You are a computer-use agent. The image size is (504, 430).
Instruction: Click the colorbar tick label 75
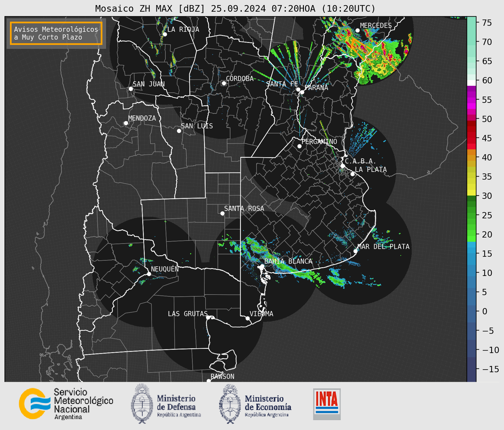coord(487,23)
